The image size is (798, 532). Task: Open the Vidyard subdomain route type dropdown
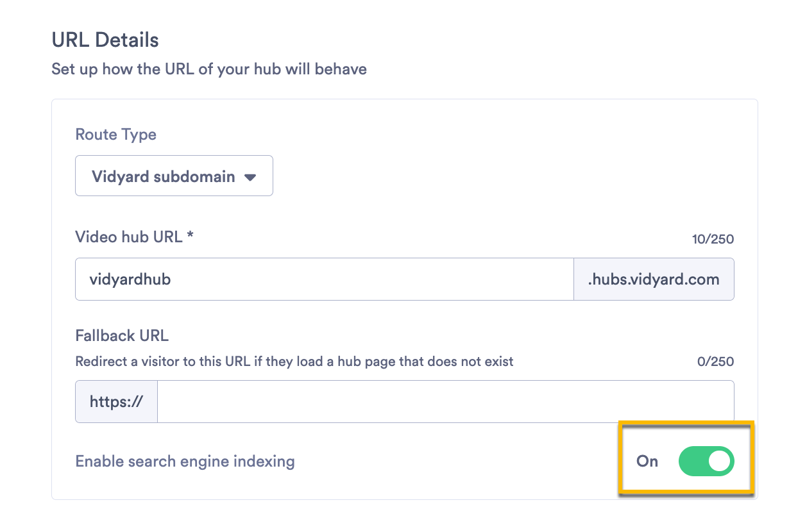tap(174, 176)
